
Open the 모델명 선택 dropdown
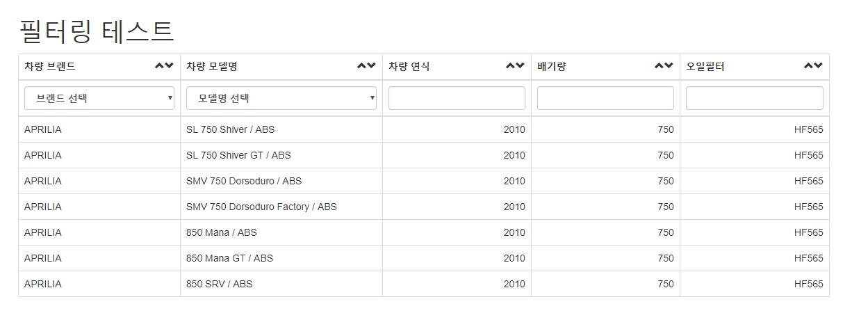coord(281,98)
